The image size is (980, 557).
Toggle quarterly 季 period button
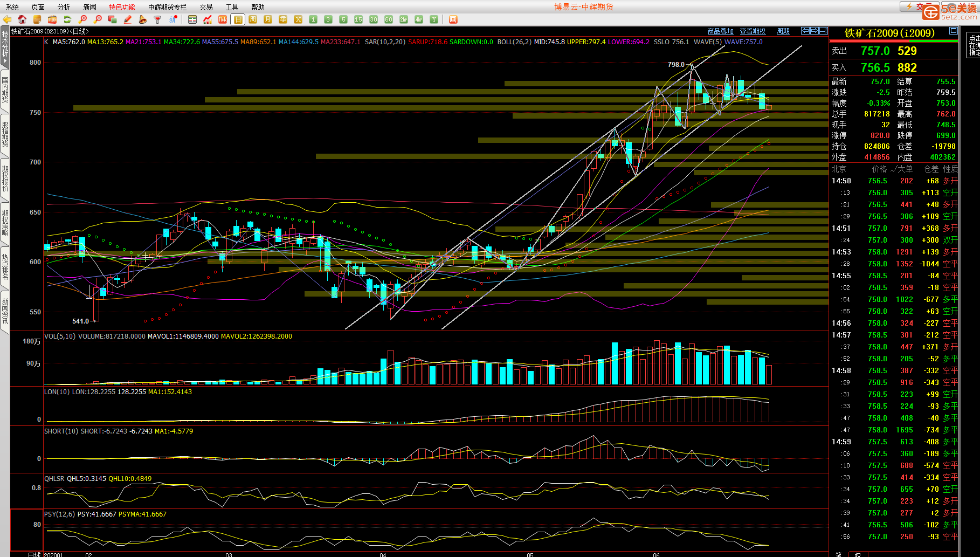(283, 19)
